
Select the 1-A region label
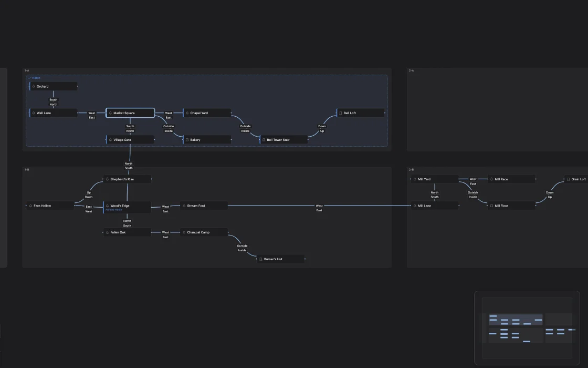pos(27,70)
